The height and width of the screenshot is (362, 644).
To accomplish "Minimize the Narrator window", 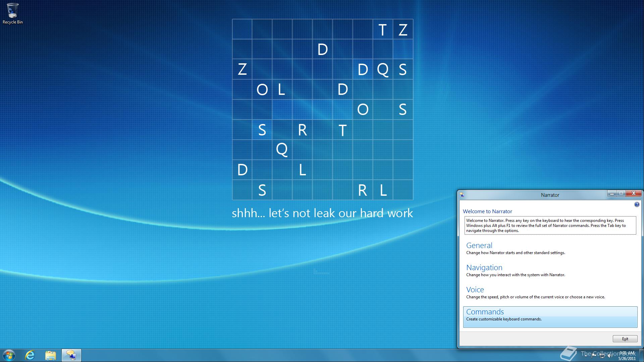I will coord(612,193).
